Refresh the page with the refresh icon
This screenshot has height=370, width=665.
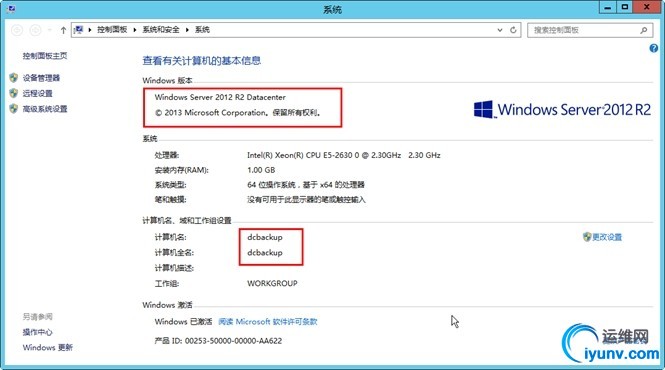click(x=513, y=30)
